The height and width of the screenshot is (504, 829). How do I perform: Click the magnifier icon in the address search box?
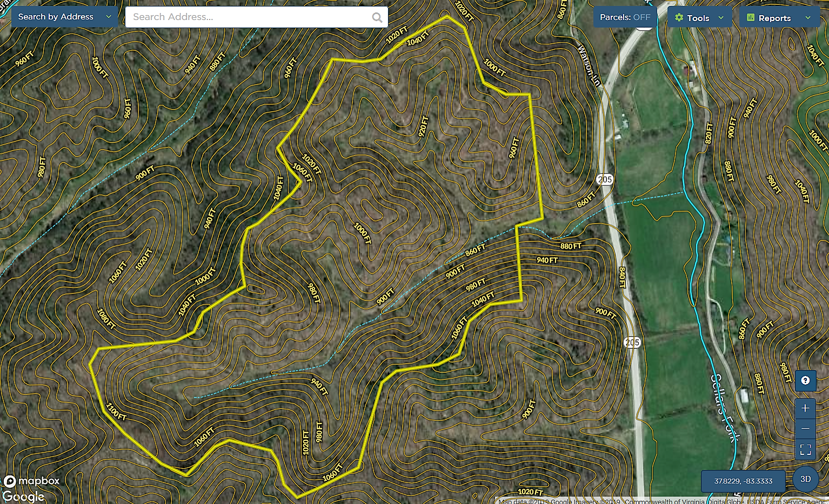pyautogui.click(x=377, y=17)
